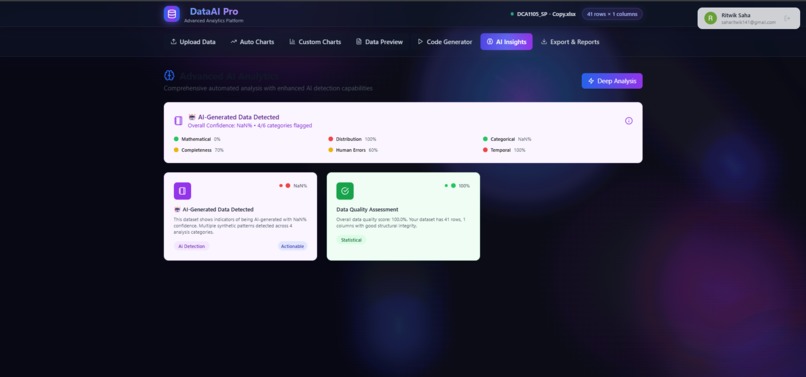
Task: Open the Upload Data tab
Action: (193, 42)
